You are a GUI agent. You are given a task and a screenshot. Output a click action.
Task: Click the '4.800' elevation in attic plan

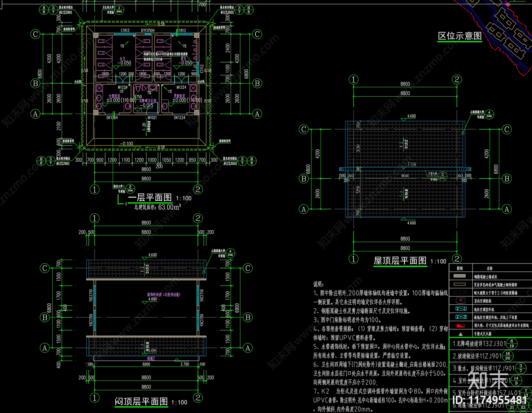[x=153, y=299]
